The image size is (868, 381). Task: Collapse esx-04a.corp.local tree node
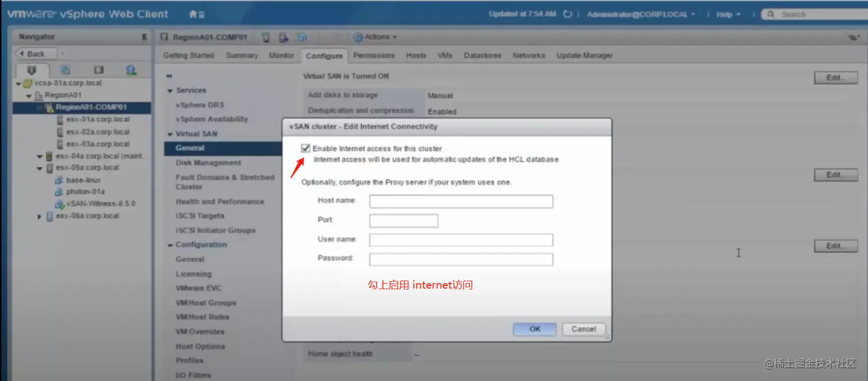pos(40,156)
